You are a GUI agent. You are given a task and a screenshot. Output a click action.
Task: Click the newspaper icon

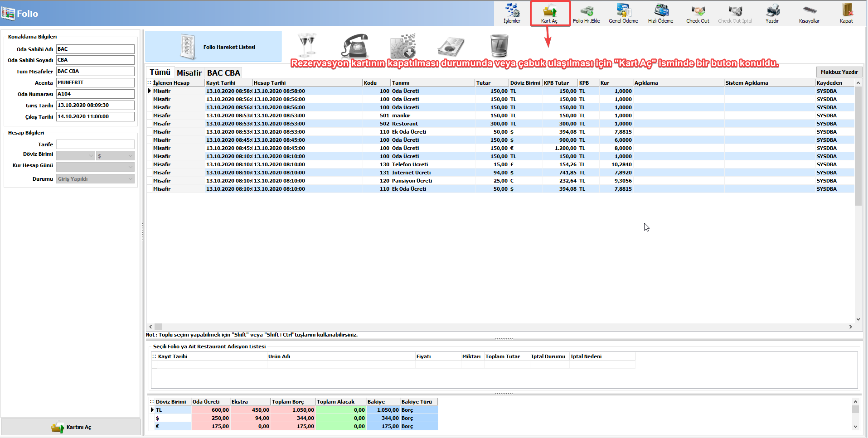point(451,46)
